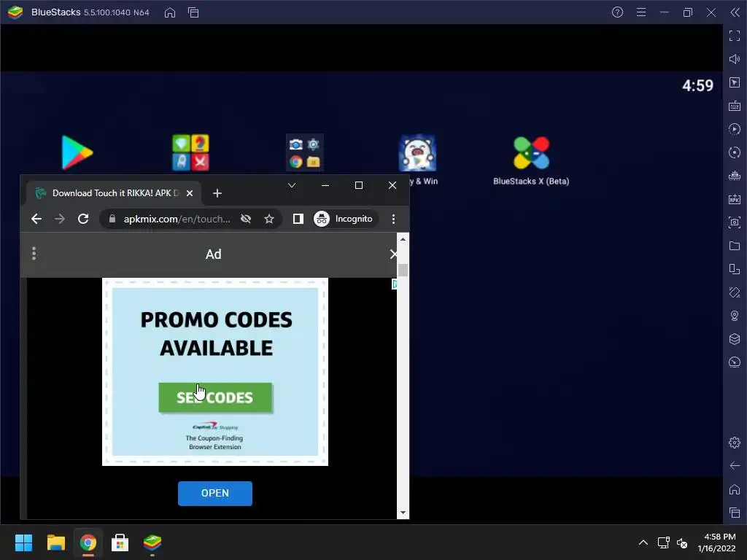The height and width of the screenshot is (560, 747).
Task: Click the page scrollbar thumb
Action: [403, 270]
